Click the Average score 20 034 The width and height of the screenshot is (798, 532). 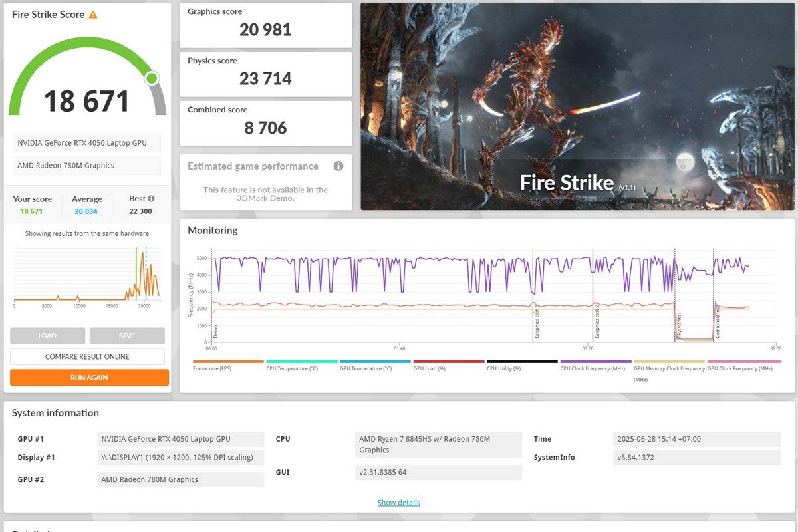pos(86,211)
